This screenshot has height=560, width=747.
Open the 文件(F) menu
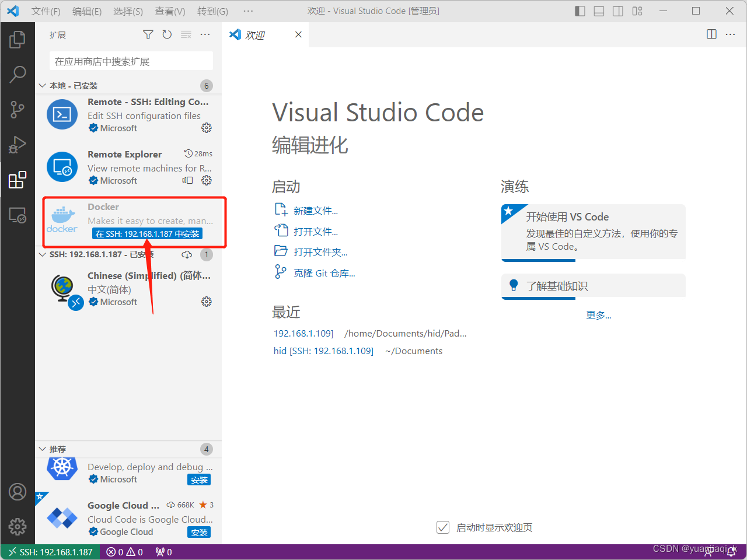[x=46, y=11]
